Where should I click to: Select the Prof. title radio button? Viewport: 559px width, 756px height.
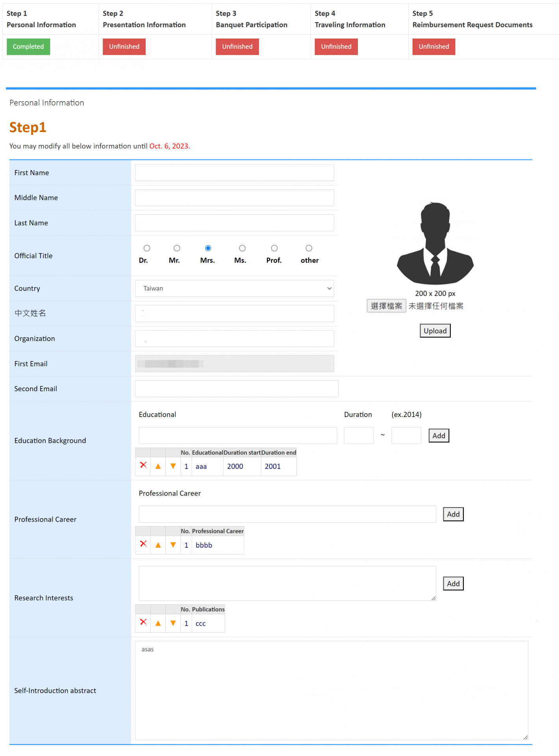[274, 248]
